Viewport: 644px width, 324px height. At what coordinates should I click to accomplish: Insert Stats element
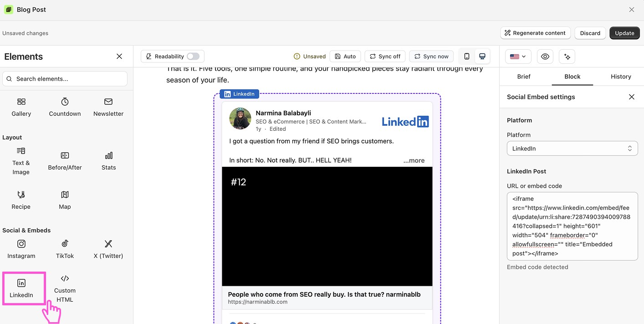[108, 161]
